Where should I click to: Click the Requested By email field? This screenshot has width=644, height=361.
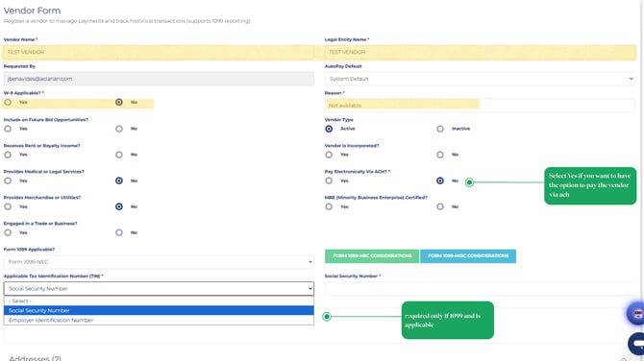tap(159, 79)
